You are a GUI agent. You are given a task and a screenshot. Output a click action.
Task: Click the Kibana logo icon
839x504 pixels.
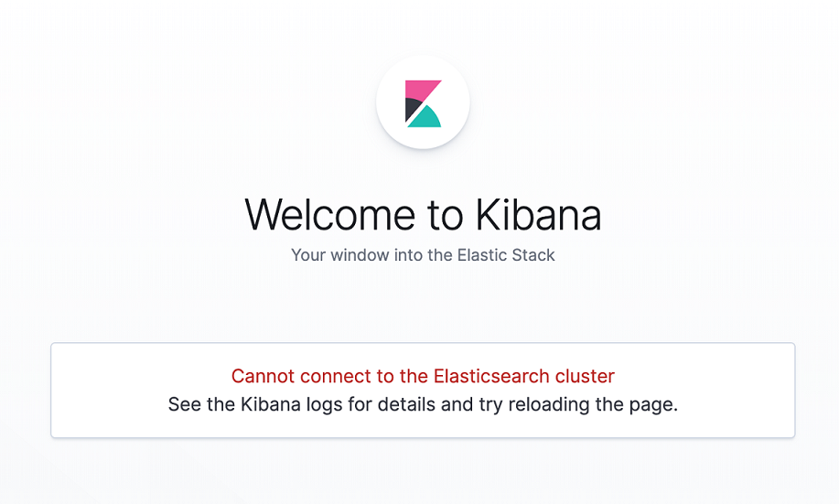[423, 103]
